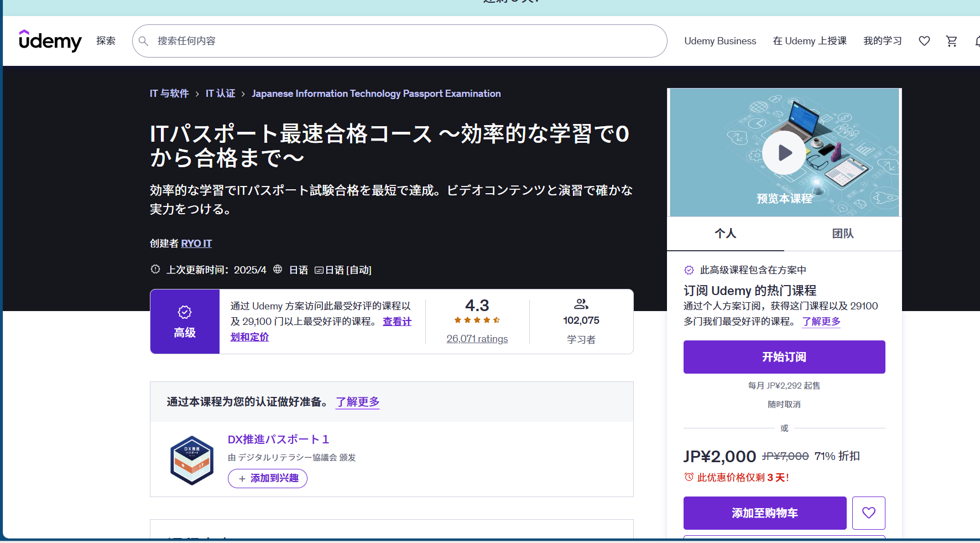
Task: Click the star rating icons
Action: [x=477, y=320]
